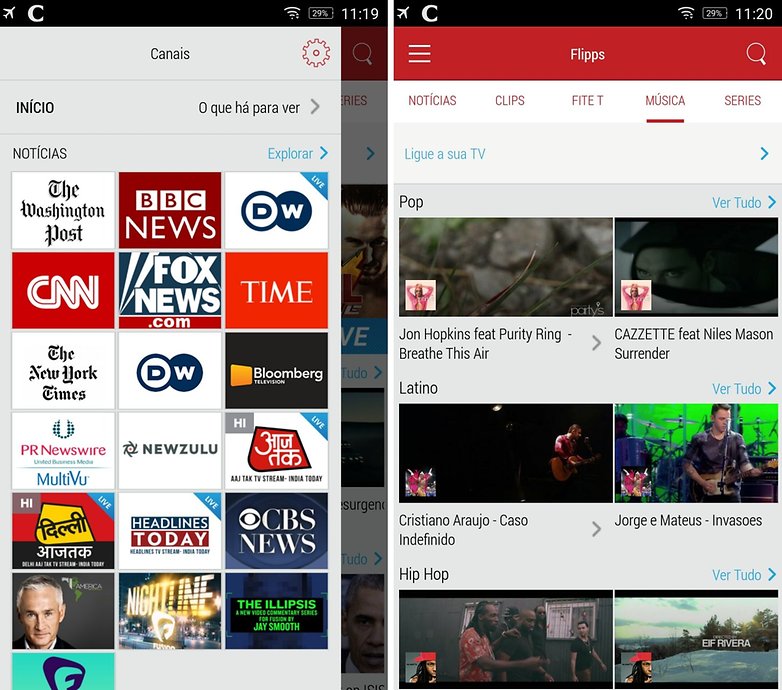Switch to the FITE T tab

(587, 101)
